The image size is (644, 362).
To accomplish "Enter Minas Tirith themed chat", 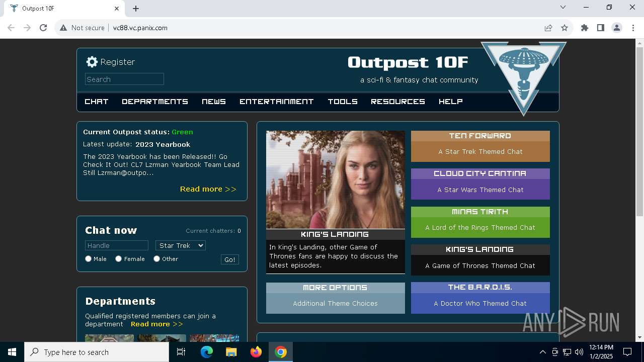I will 480,222.
